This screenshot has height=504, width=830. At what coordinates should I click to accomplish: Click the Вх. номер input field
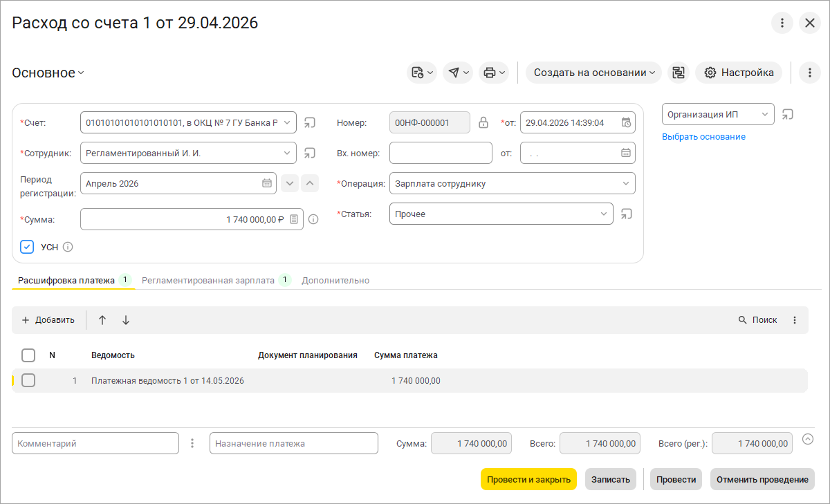441,153
